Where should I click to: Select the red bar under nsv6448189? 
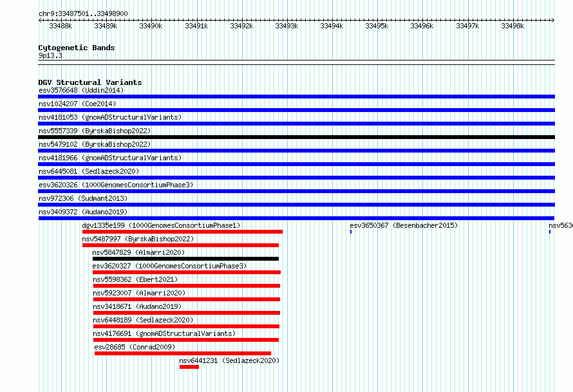(x=186, y=326)
